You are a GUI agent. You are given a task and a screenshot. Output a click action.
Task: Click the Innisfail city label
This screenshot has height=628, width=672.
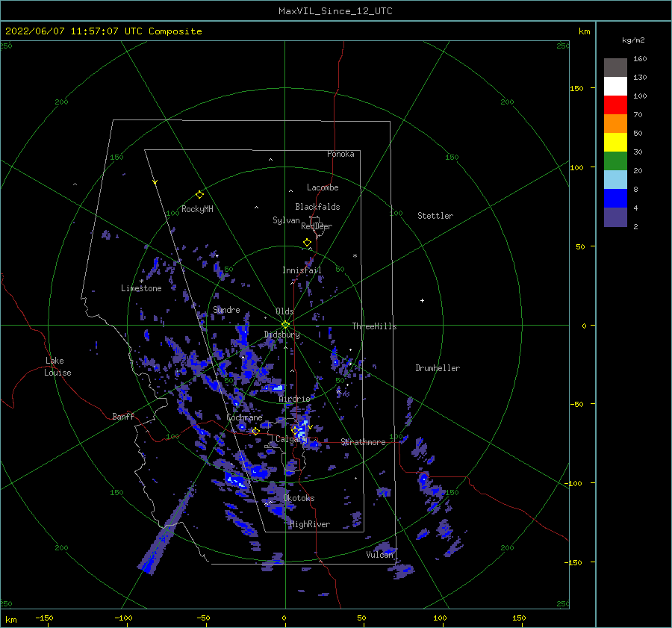coord(302,270)
